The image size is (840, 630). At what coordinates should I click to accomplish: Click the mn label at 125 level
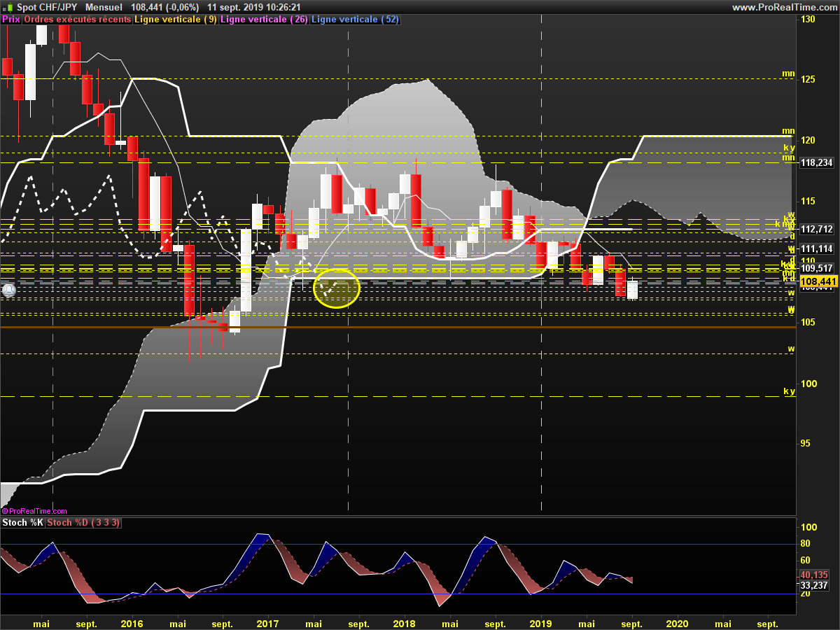pyautogui.click(x=788, y=73)
